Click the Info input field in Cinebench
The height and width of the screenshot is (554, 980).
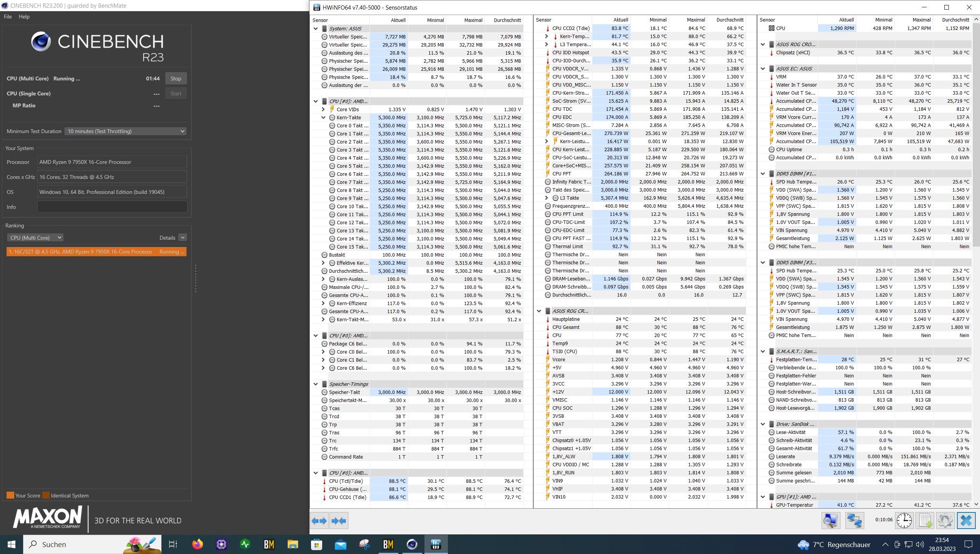tap(112, 207)
